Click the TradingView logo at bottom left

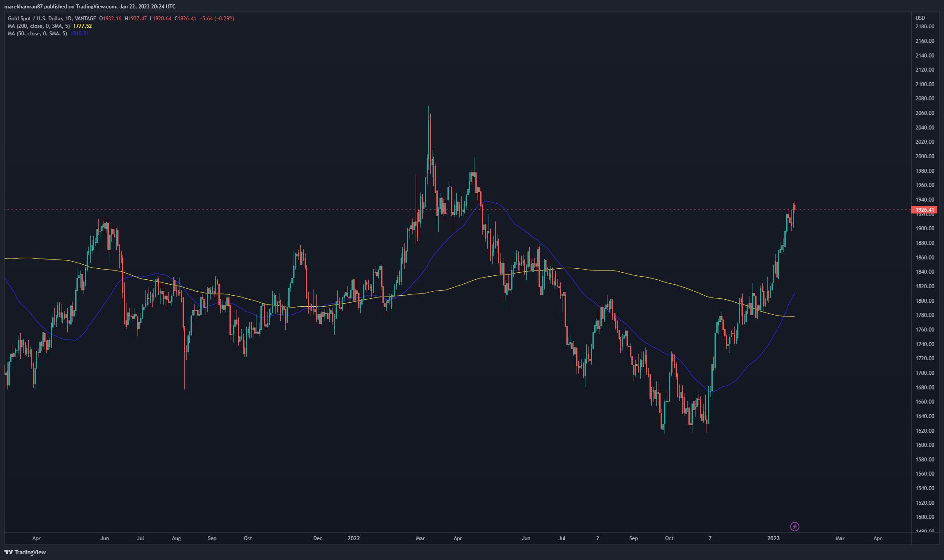(25, 552)
